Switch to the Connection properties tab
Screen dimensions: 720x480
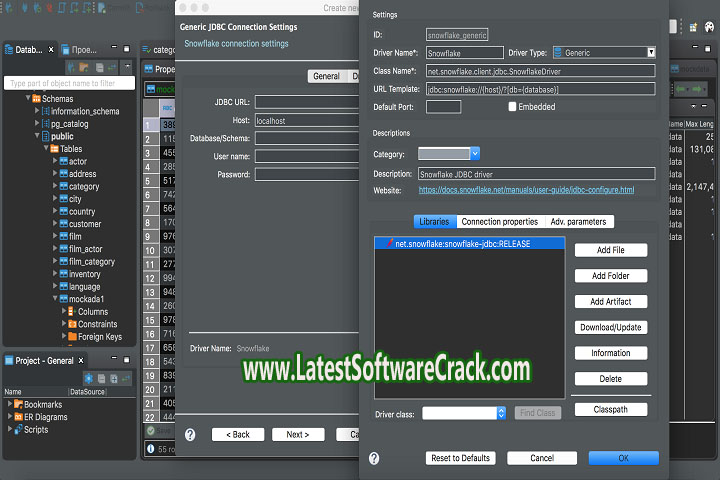coord(499,221)
